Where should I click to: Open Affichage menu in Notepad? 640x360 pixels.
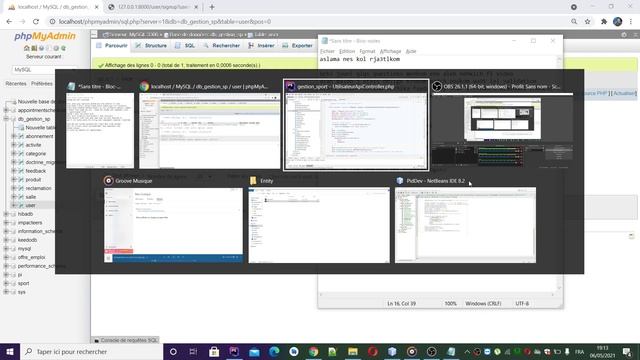(x=390, y=51)
